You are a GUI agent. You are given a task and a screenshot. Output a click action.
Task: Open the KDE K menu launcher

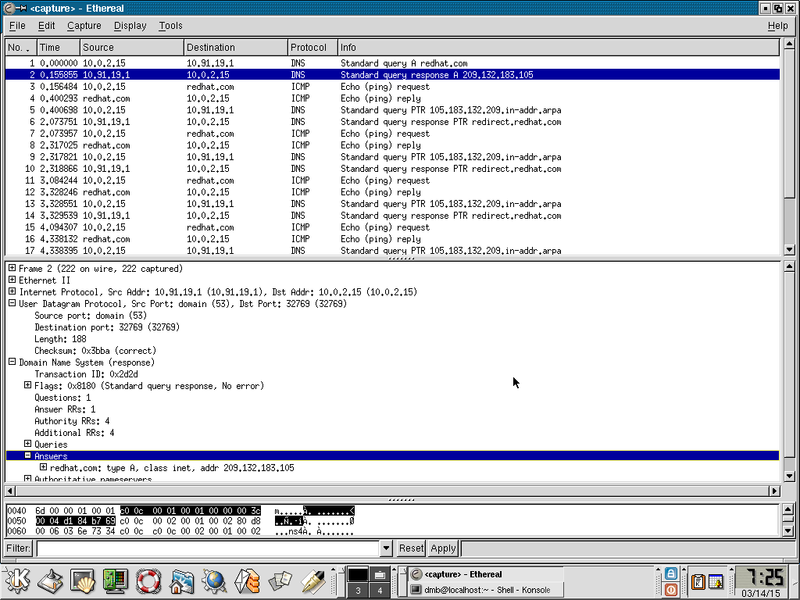[x=18, y=580]
